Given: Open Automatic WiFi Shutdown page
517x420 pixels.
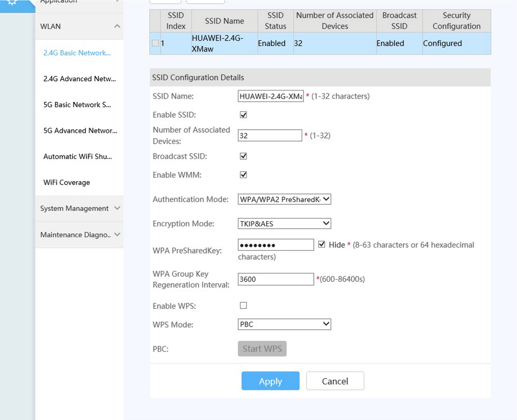Looking at the screenshot, I should click(x=78, y=157).
